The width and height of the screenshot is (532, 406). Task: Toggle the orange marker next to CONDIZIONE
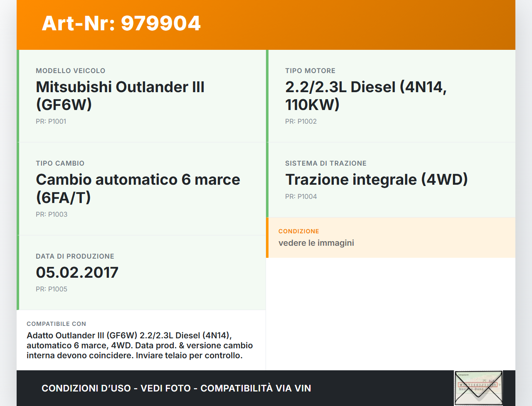click(267, 237)
